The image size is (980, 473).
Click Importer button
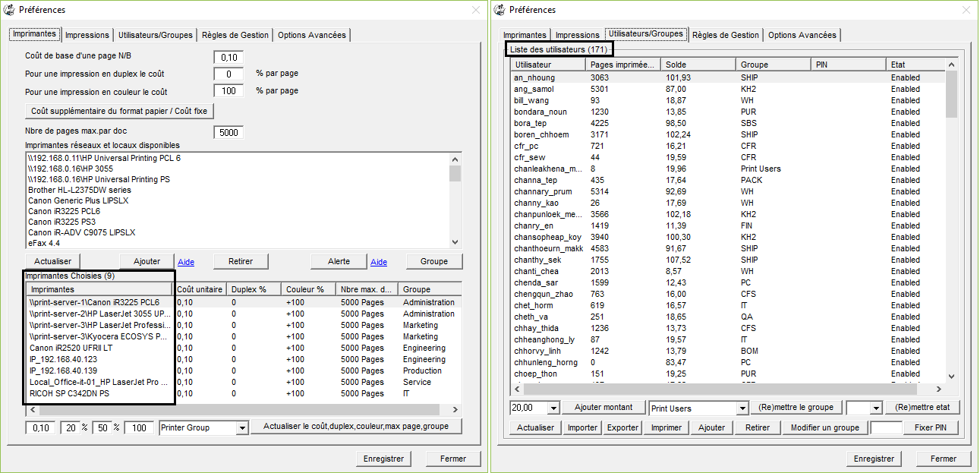pyautogui.click(x=582, y=427)
